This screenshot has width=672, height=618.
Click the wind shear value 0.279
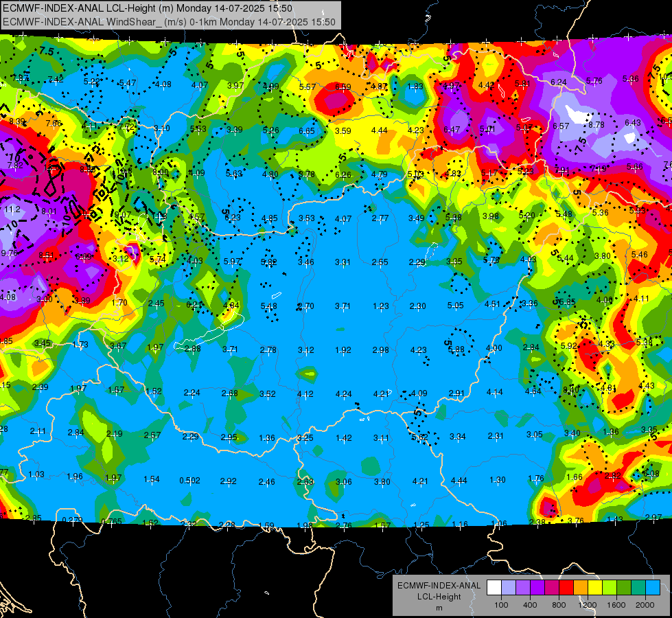(73, 520)
